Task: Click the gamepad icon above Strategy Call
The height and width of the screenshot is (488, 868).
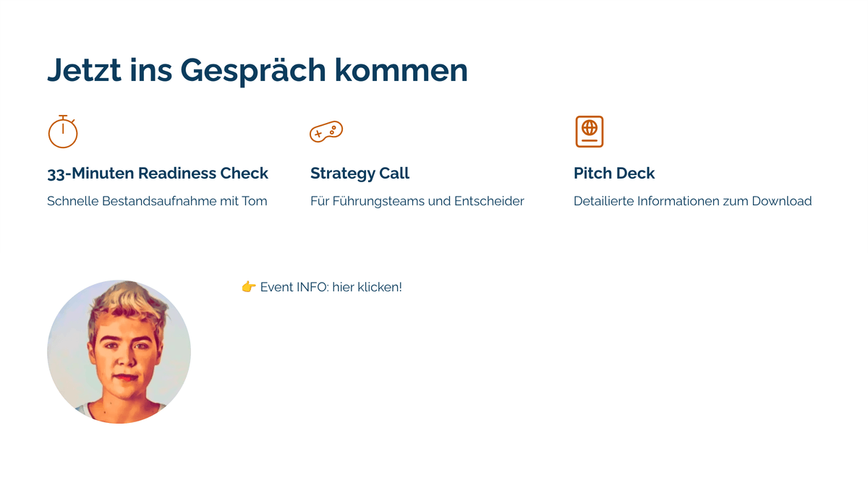Action: (326, 132)
